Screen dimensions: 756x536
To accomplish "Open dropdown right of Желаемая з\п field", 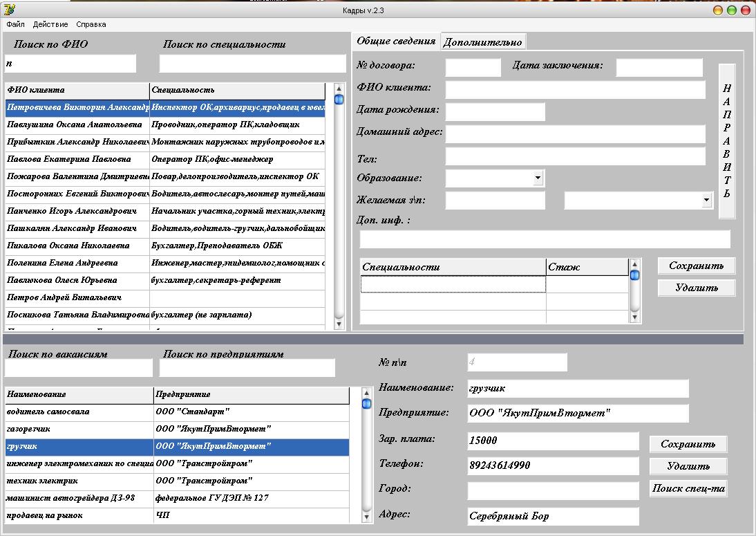I will 706,201.
